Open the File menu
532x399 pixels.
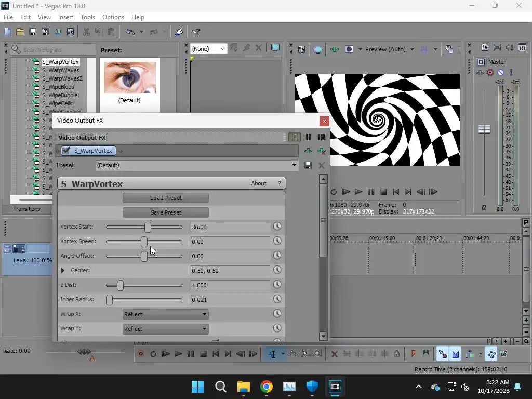click(8, 17)
